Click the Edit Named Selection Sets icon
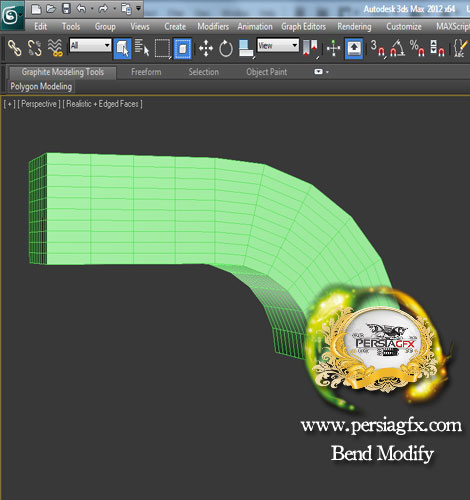This screenshot has height=500, width=470. (460, 49)
